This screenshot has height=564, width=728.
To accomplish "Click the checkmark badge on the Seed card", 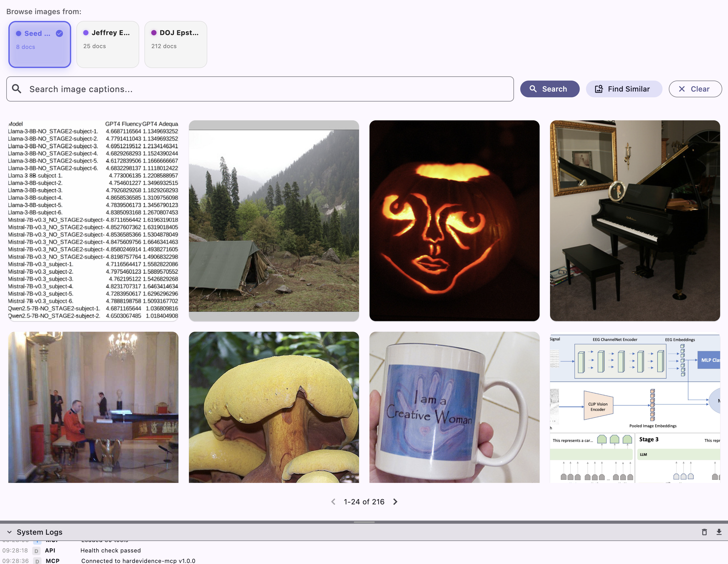I will coord(59,33).
